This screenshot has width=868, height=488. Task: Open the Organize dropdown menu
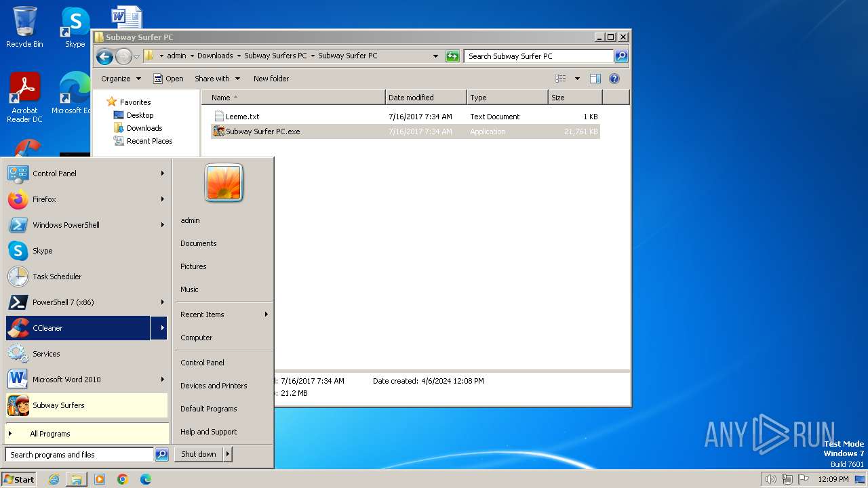[x=121, y=79]
